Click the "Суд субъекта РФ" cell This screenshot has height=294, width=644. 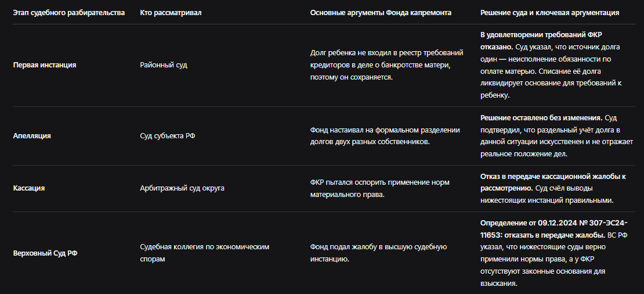[x=168, y=136]
